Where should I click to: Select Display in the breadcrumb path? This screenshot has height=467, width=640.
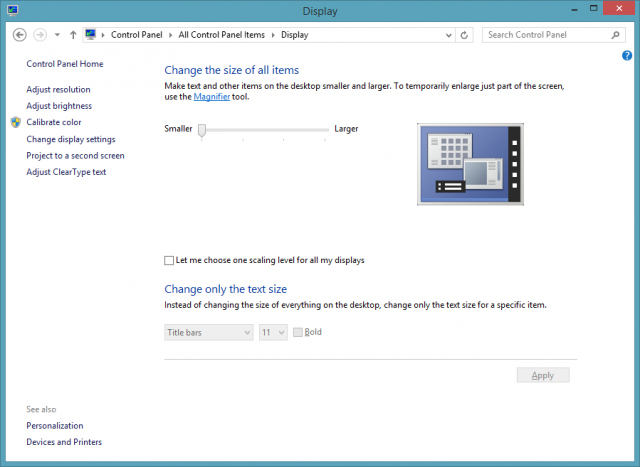[x=294, y=35]
